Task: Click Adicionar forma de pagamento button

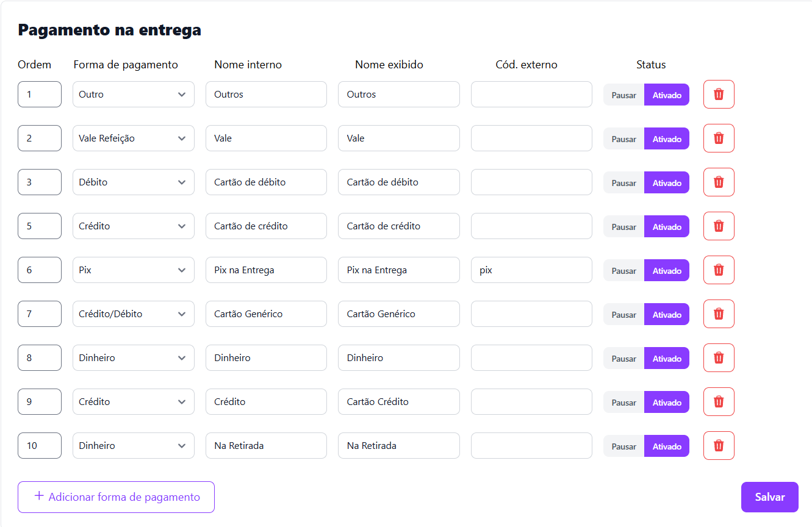Action: (116, 497)
